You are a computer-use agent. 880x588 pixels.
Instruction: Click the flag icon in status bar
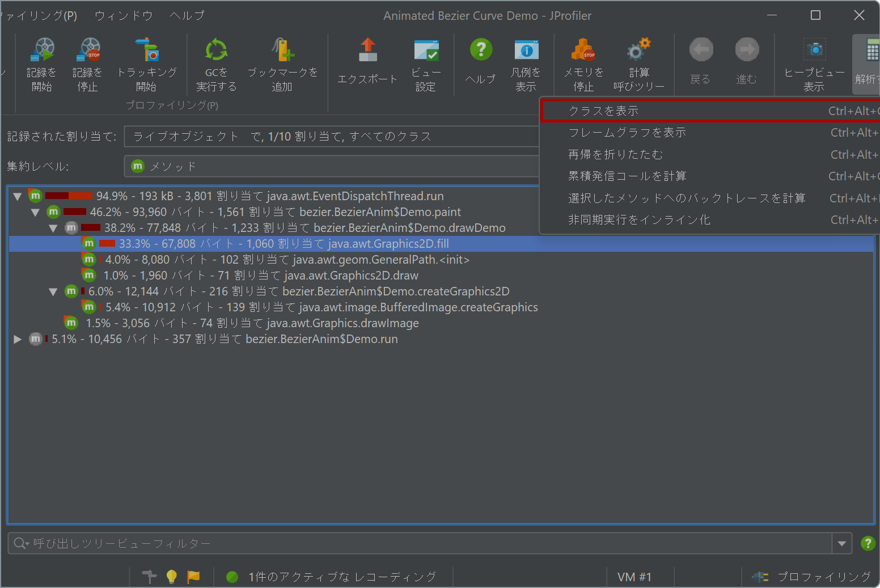(193, 577)
